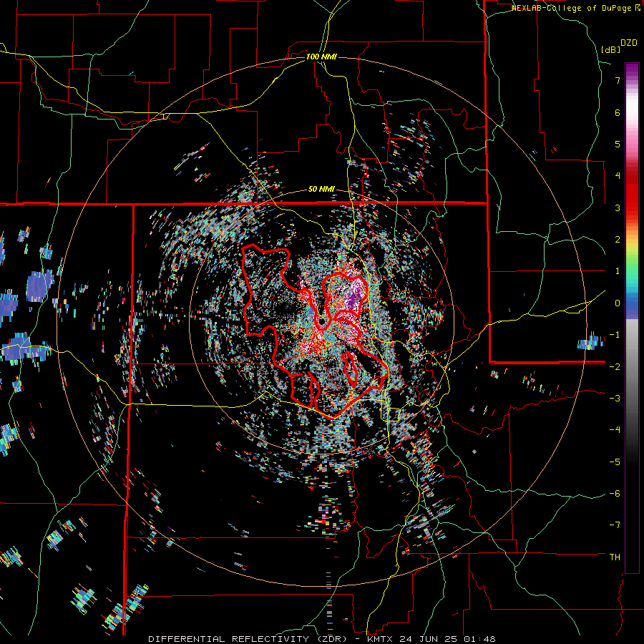
Task: Click the -5 scale value
Action: (615, 462)
